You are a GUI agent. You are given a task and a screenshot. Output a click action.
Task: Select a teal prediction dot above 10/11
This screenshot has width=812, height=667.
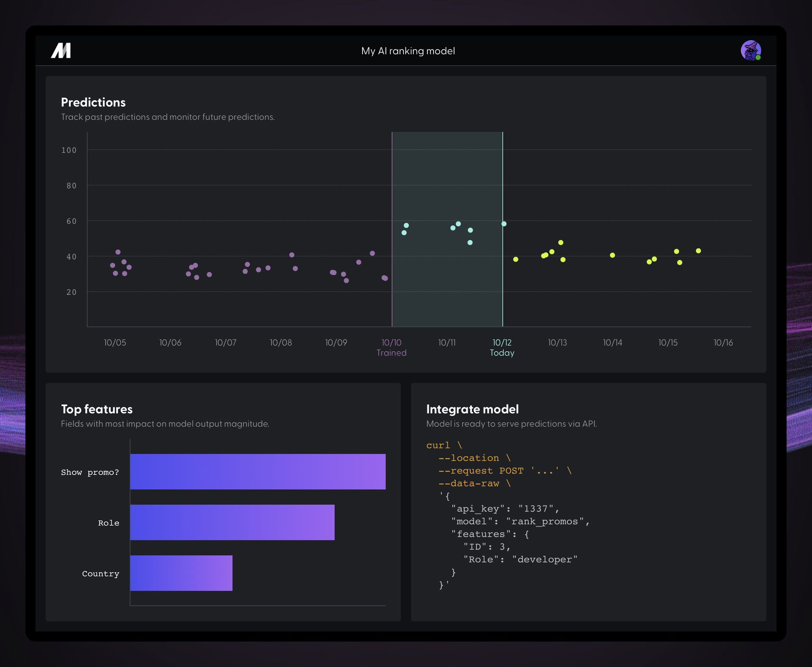point(454,228)
